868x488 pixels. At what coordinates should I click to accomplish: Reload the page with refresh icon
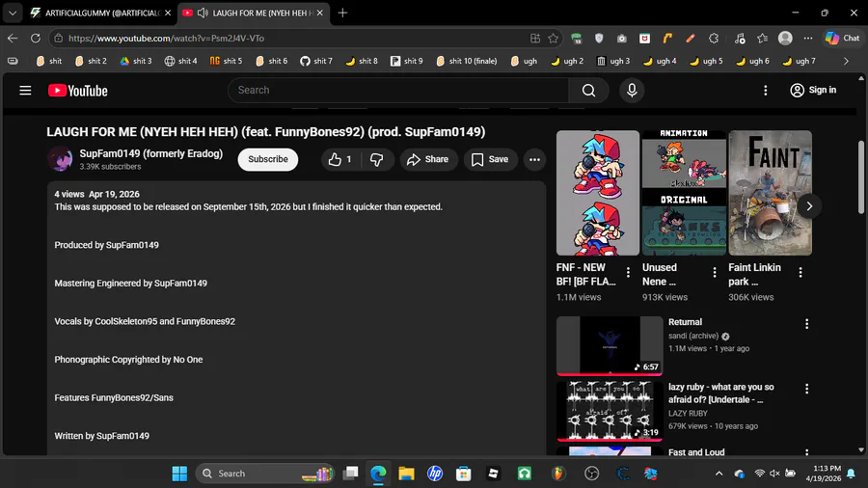pos(35,39)
